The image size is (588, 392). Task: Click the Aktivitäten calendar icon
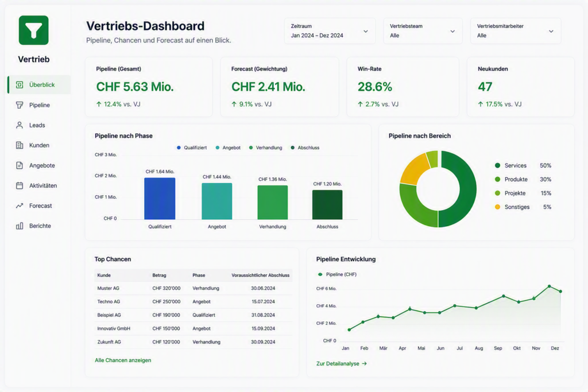(20, 185)
